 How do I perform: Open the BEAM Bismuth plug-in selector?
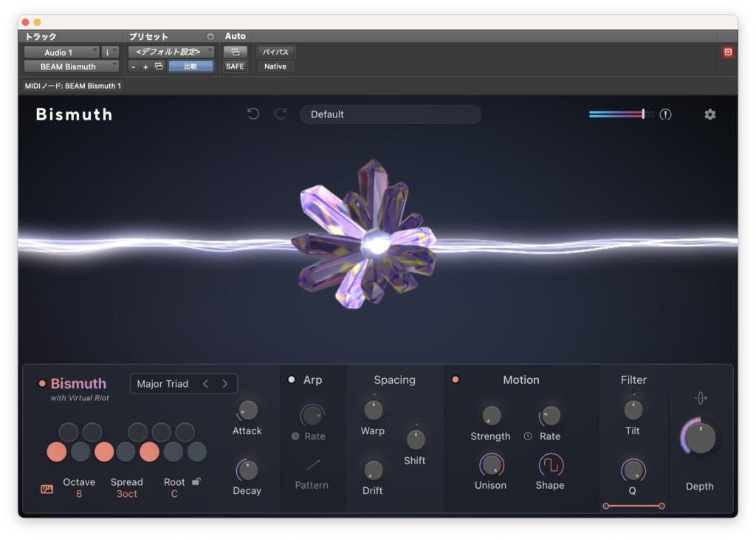click(72, 66)
